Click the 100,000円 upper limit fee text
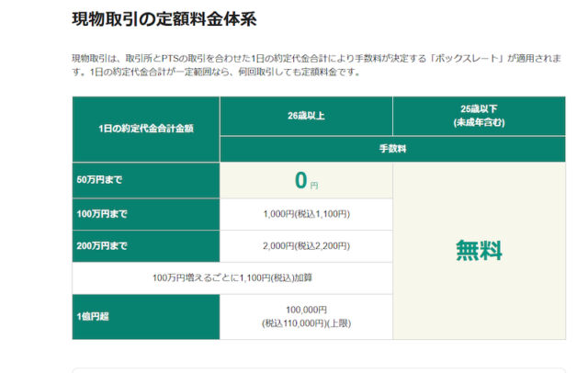This screenshot has width=588, height=373. point(306,311)
